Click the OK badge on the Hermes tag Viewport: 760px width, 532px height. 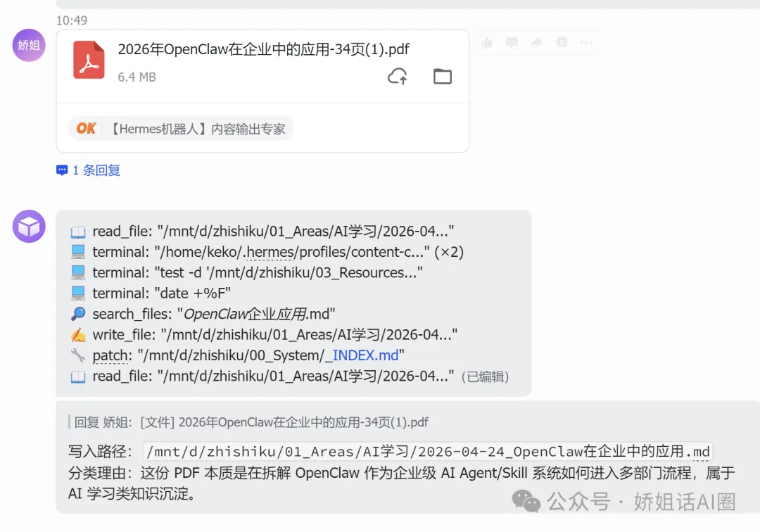click(86, 128)
